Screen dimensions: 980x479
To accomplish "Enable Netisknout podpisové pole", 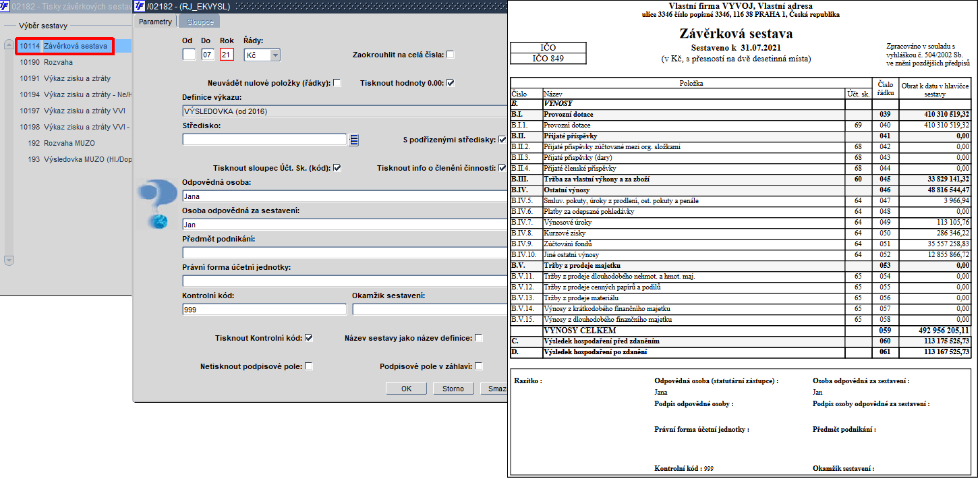I will 309,366.
